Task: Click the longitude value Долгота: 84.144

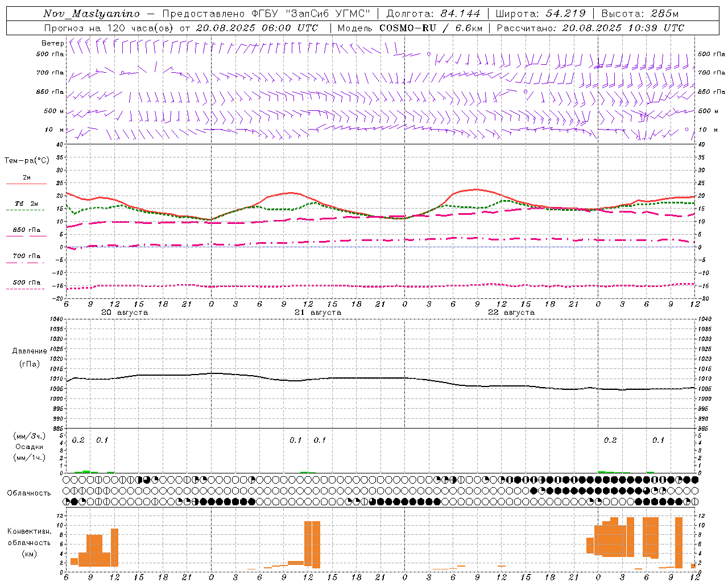Action: coord(433,14)
